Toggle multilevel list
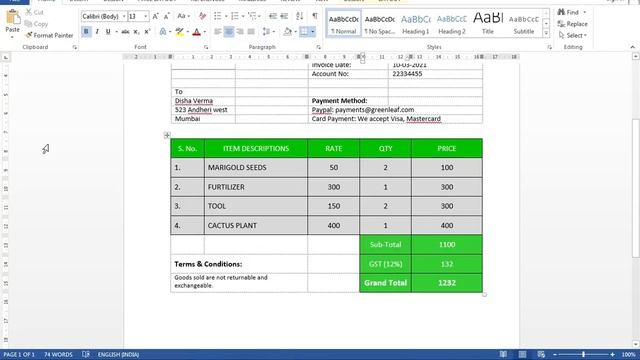640x360 pixels. pyautogui.click(x=252, y=16)
